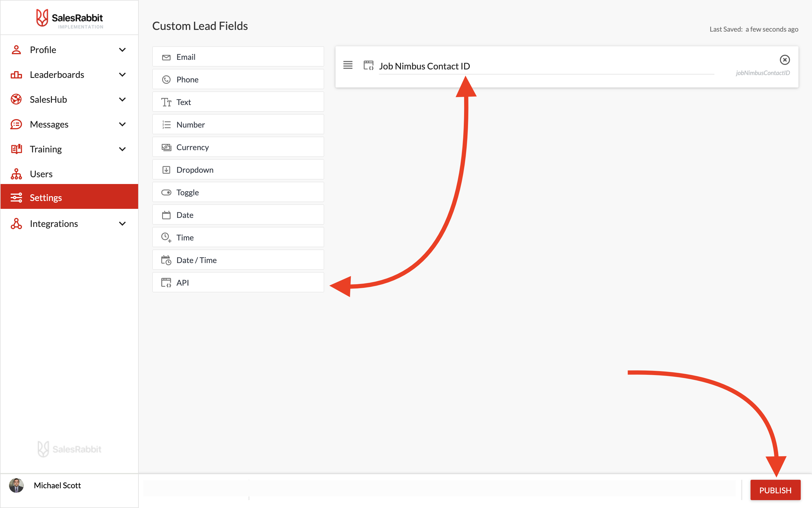Click the Phone field icon
Viewport: 812px width, 508px height.
[x=166, y=80]
